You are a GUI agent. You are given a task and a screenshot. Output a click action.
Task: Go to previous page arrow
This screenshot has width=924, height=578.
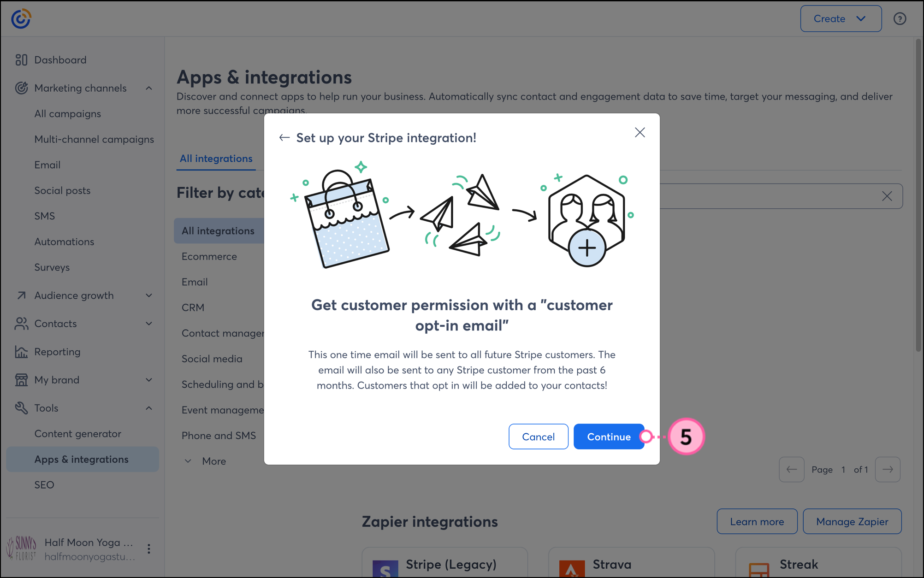click(x=792, y=470)
